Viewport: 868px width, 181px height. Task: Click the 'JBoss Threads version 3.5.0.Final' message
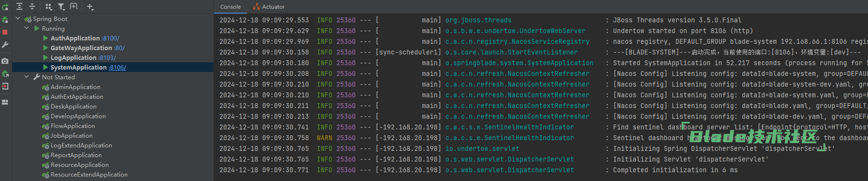click(677, 20)
